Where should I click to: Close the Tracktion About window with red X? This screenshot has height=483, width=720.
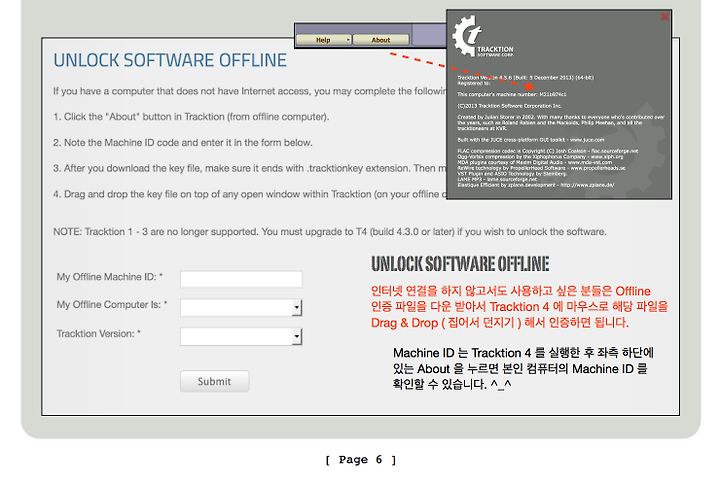click(x=664, y=17)
